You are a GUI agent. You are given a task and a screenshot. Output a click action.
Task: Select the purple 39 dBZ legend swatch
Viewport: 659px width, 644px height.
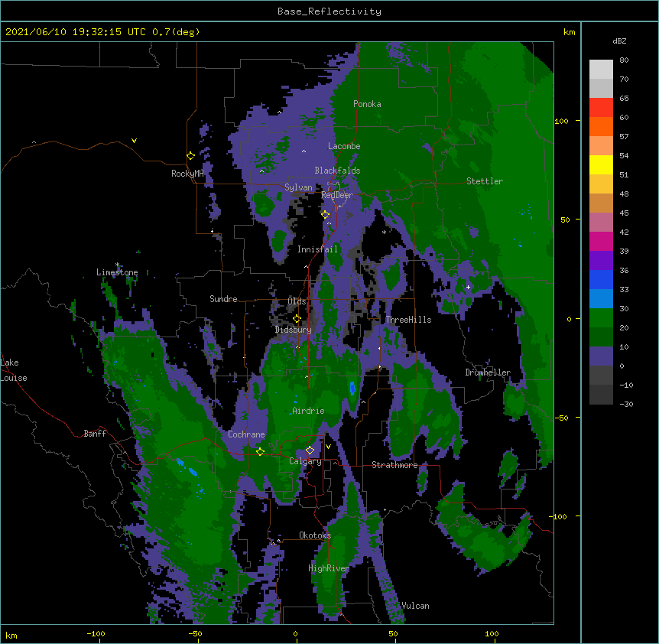[601, 260]
